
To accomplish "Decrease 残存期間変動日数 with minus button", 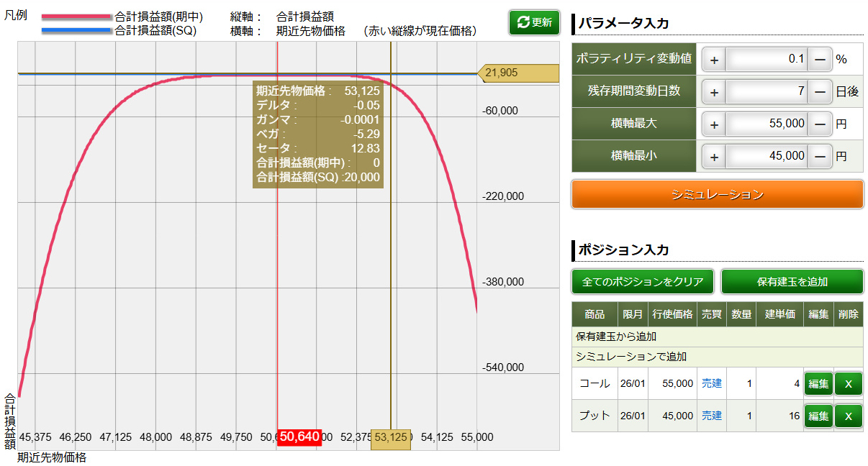I will pyautogui.click(x=820, y=91).
